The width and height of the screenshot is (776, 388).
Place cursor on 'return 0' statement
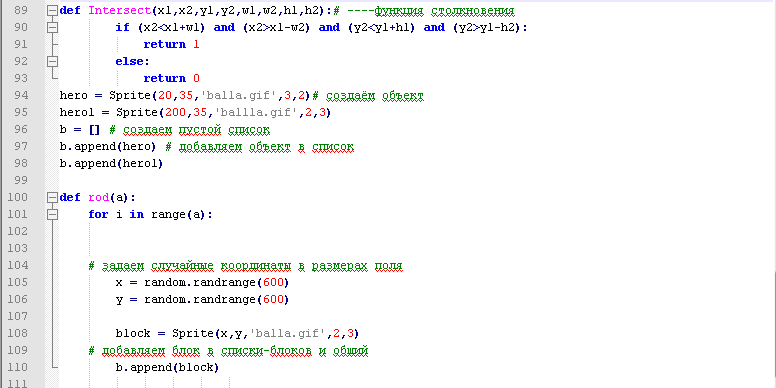tap(171, 78)
